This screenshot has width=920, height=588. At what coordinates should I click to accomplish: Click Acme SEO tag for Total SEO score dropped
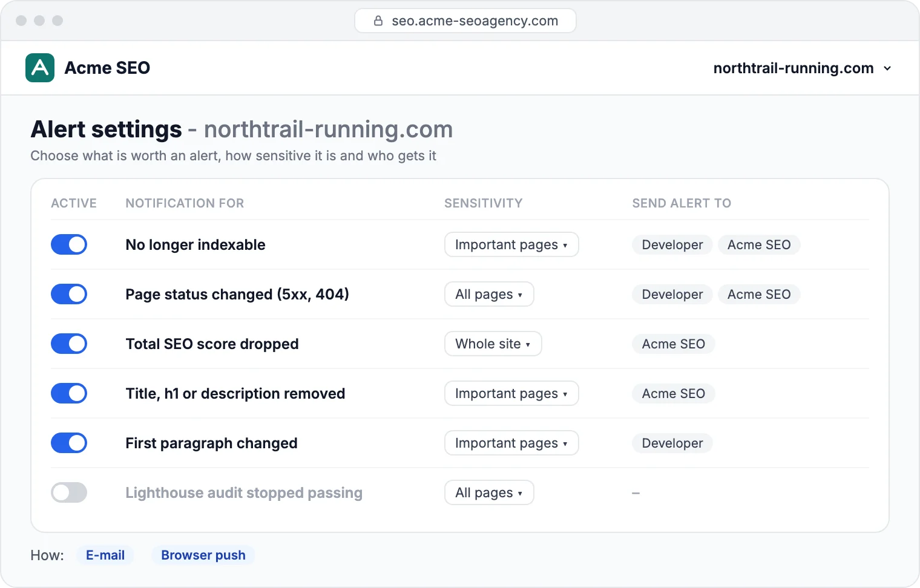[x=674, y=344]
